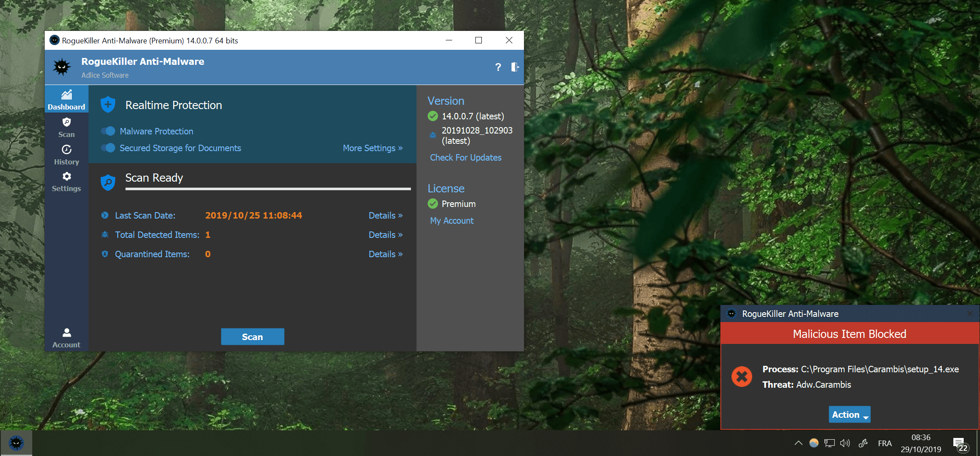This screenshot has width=980, height=456.
Task: Click the 14.0.0.7 (latest) version text
Action: 473,116
